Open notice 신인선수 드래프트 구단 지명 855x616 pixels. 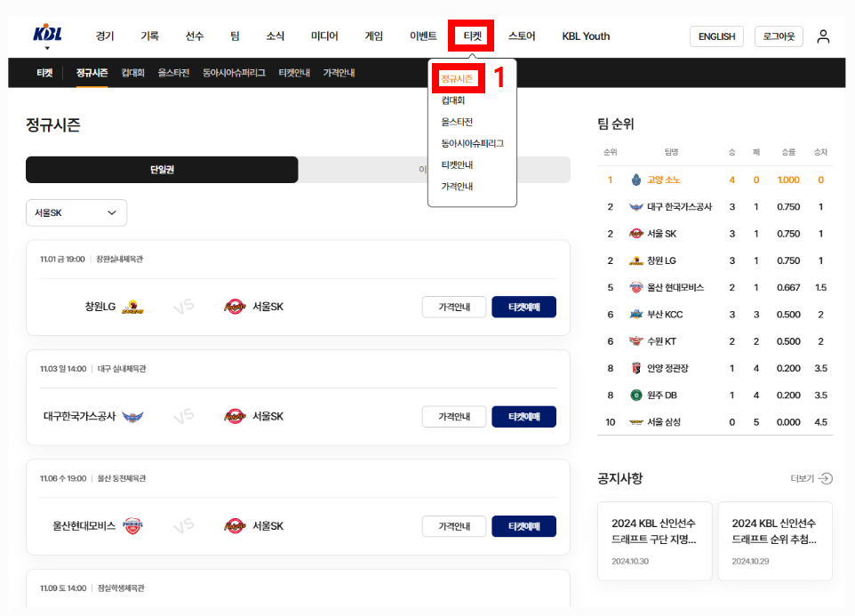tap(655, 541)
